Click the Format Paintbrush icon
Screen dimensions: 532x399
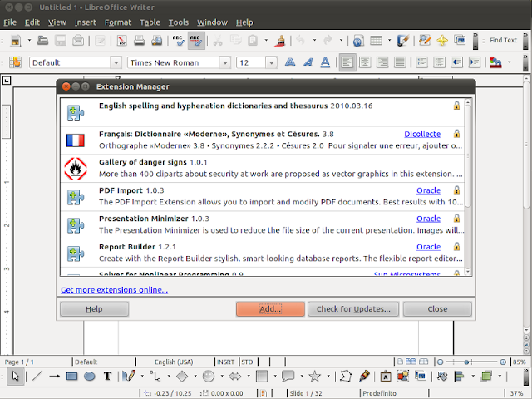[x=280, y=41]
